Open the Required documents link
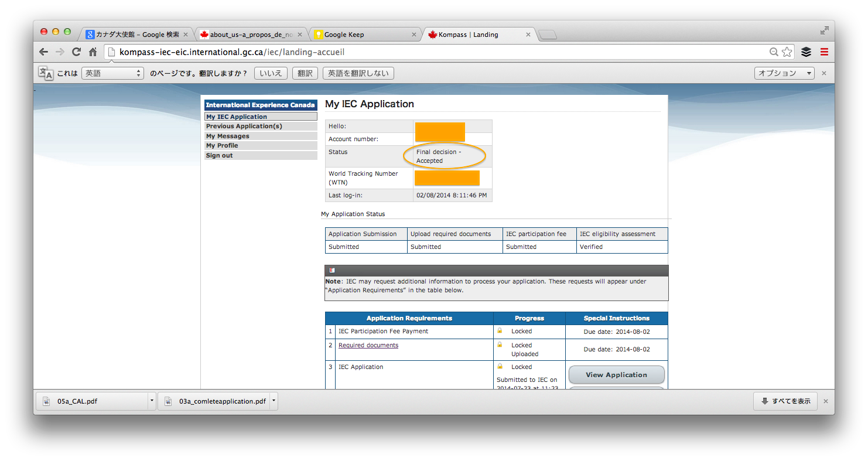The image size is (868, 461). click(x=368, y=346)
